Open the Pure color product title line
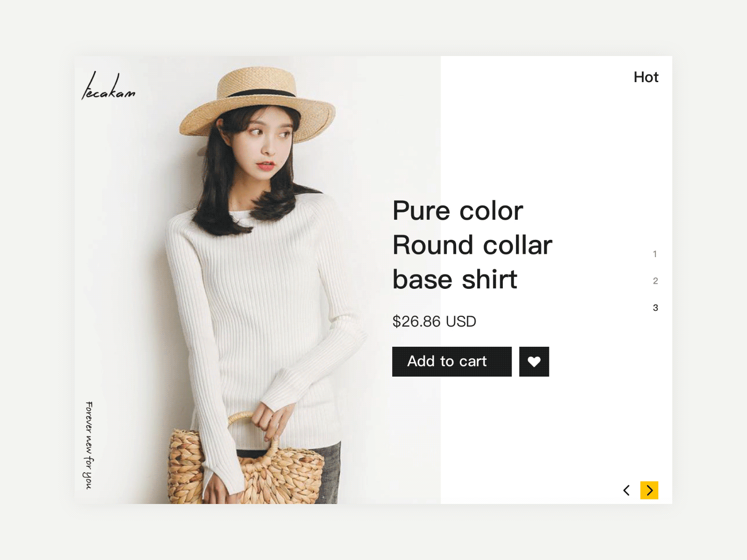The image size is (747, 560). coord(458,211)
